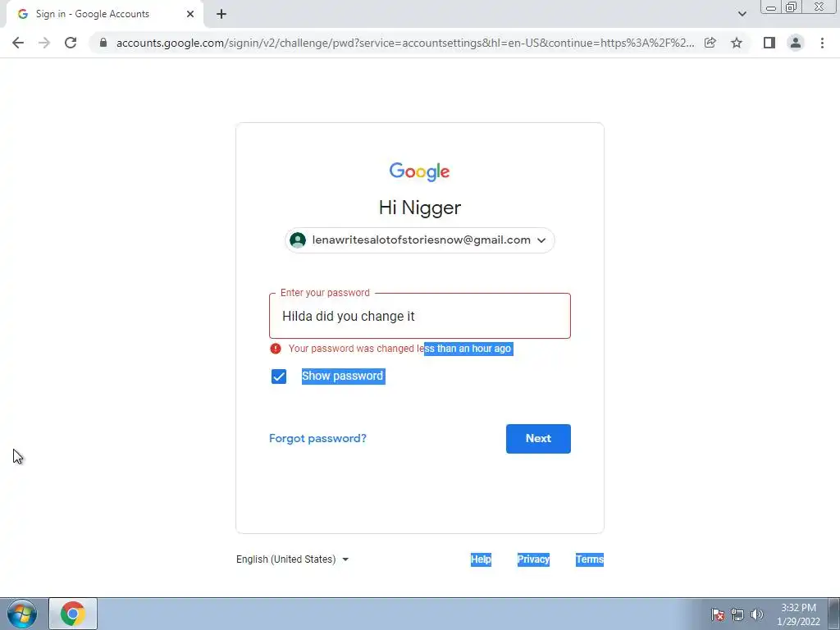Go back using the browser back arrow
Image resolution: width=840 pixels, height=630 pixels.
click(x=18, y=43)
